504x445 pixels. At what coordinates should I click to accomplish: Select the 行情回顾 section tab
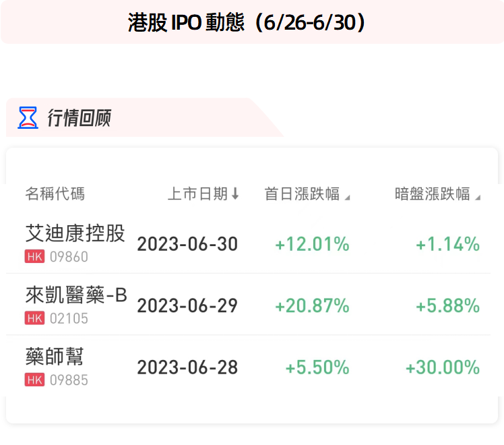79,118
